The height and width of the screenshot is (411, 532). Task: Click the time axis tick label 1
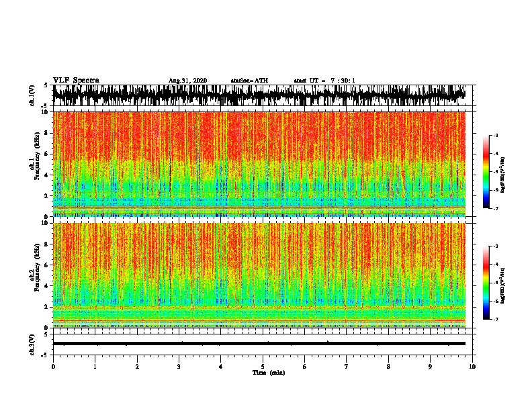[x=95, y=367]
